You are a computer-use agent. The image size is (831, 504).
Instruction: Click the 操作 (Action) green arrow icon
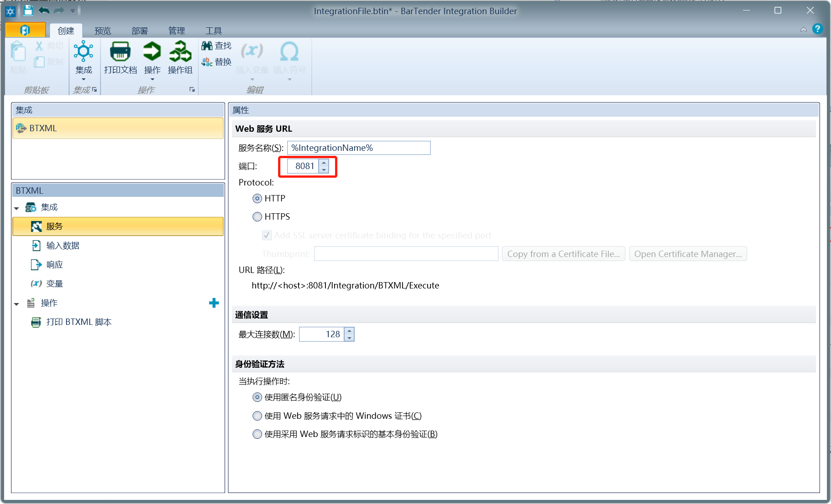(x=152, y=51)
